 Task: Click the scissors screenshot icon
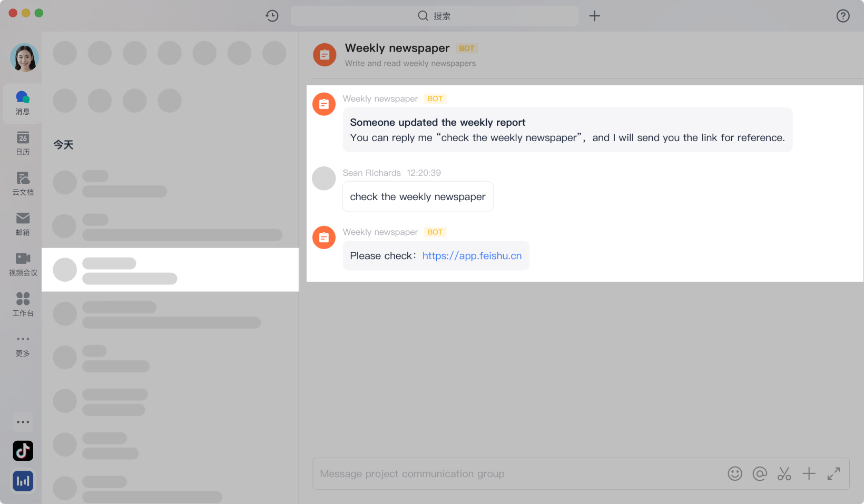point(784,473)
